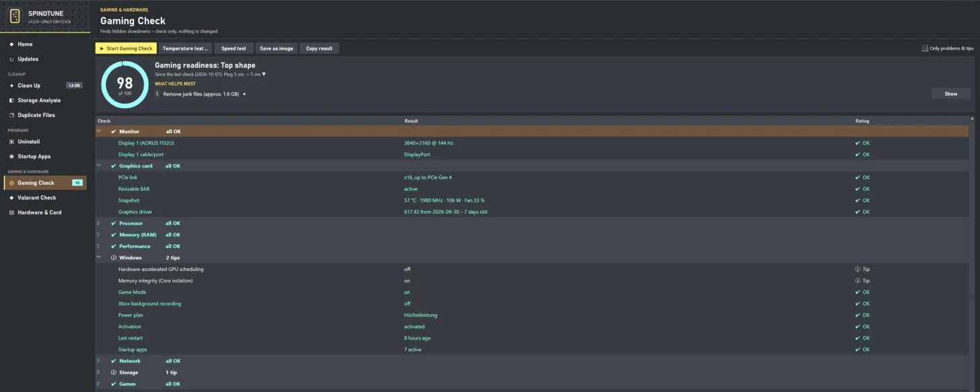Click the OK checkmark in the Resizable BAR row
Viewport: 980px width, 392px height.
point(858,189)
